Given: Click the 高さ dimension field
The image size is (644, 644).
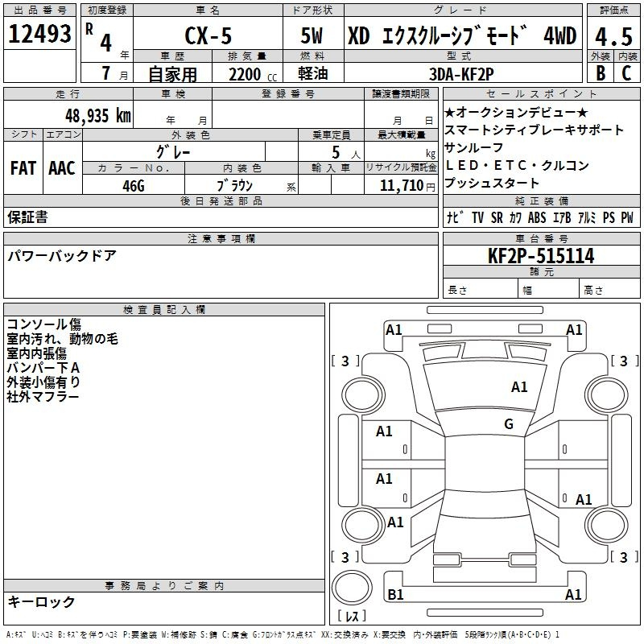Looking at the screenshot, I should [x=609, y=290].
